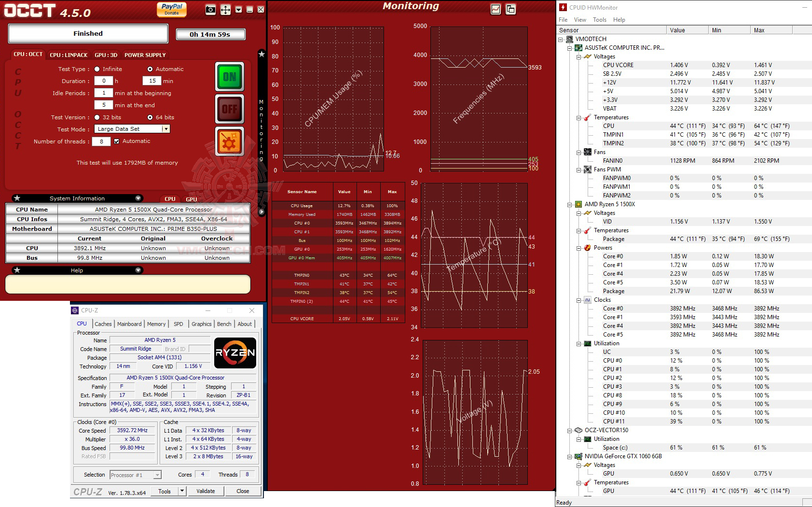Viewport: 812px width, 507px height.
Task: Open the Memory tab in CPU-Z
Action: tap(156, 324)
